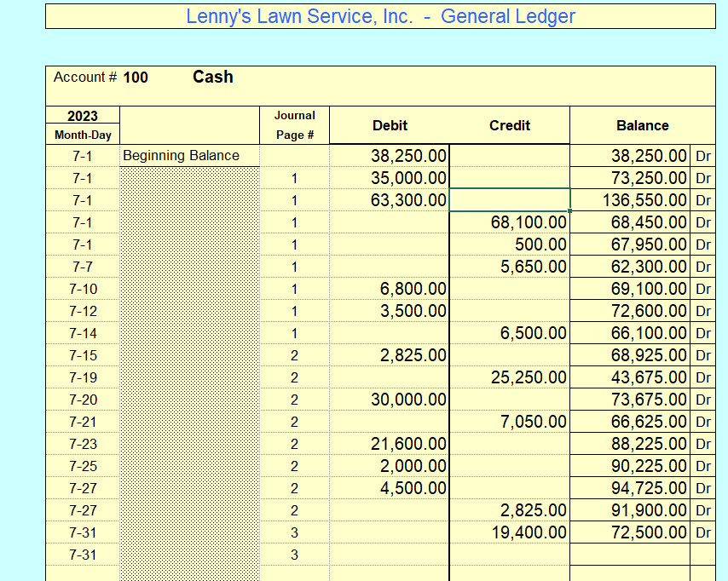Click the 66,100.00 balance cell
This screenshot has height=581, width=728.
[x=630, y=333]
